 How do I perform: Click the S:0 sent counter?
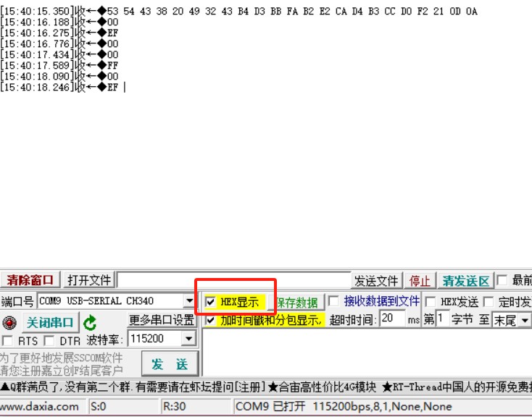click(99, 406)
